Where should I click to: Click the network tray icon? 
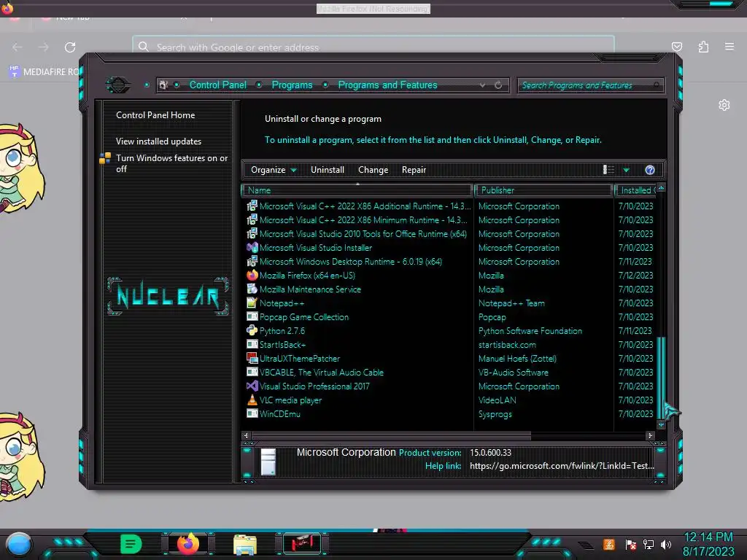[649, 544]
